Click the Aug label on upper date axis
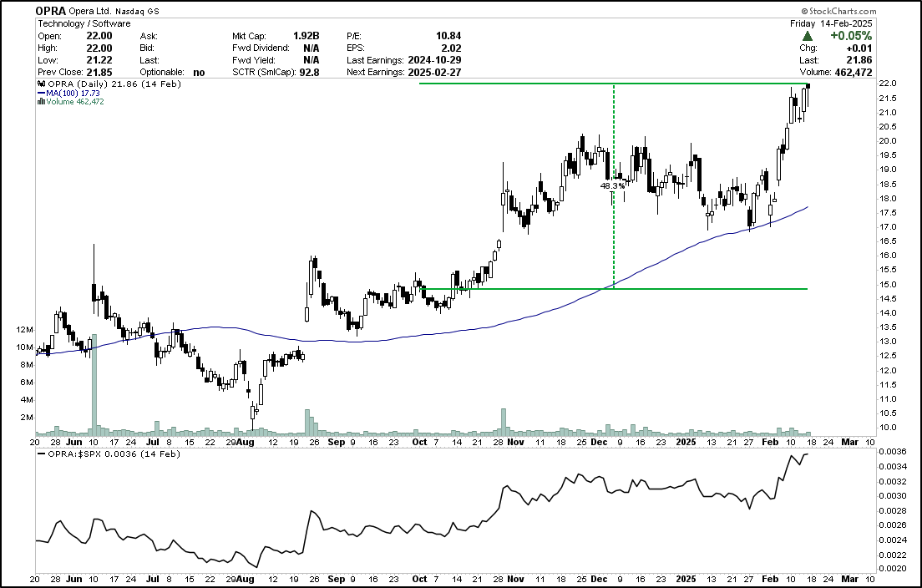Viewport: 922px width, 588px height. click(246, 442)
